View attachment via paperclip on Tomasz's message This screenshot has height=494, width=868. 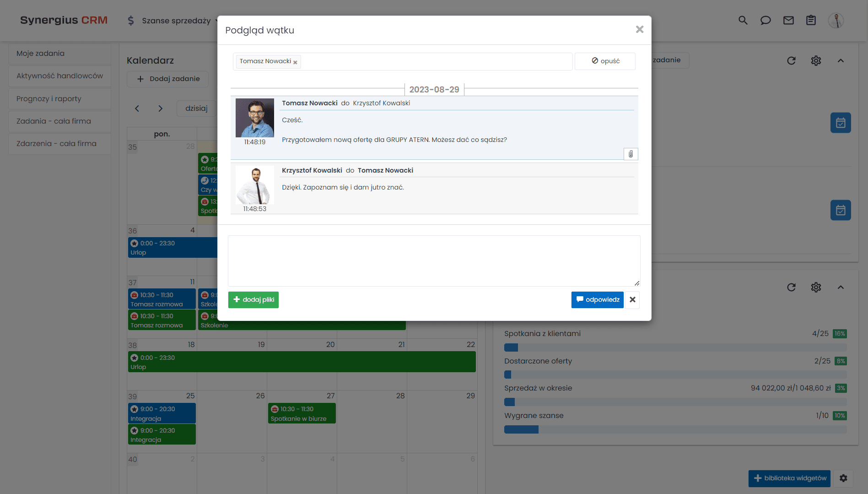[631, 154]
